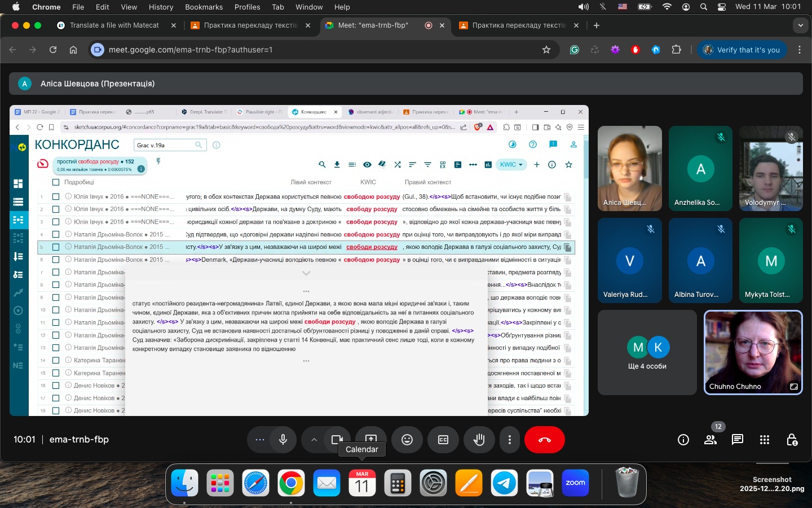The height and width of the screenshot is (508, 812).
Task: Leave the call with red button
Action: click(x=544, y=440)
